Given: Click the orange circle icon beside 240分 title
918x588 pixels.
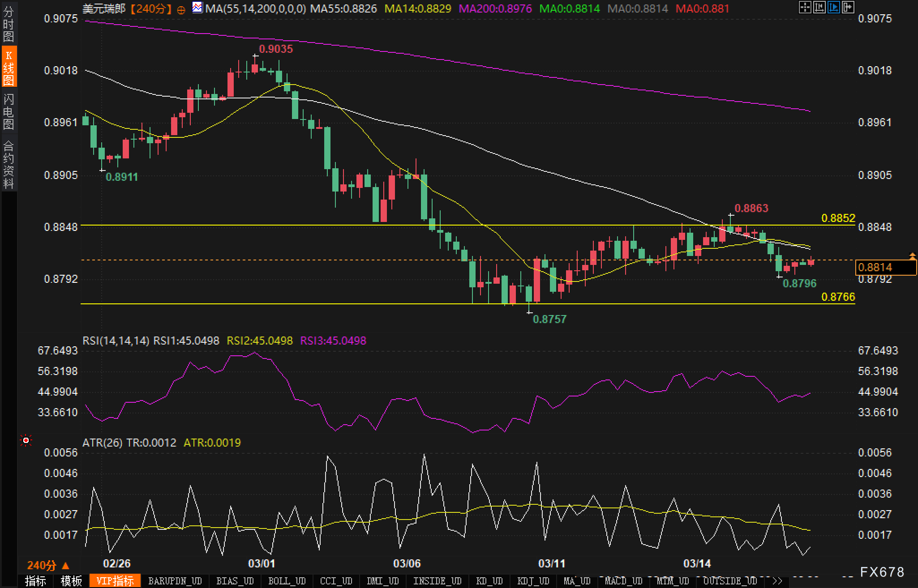Looking at the screenshot, I should tap(181, 10).
